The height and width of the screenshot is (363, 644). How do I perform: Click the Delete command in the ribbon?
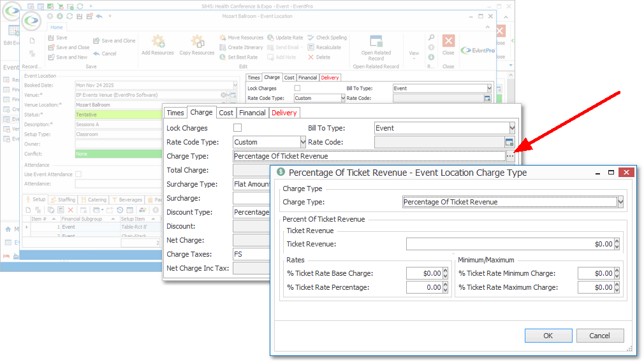(x=319, y=57)
